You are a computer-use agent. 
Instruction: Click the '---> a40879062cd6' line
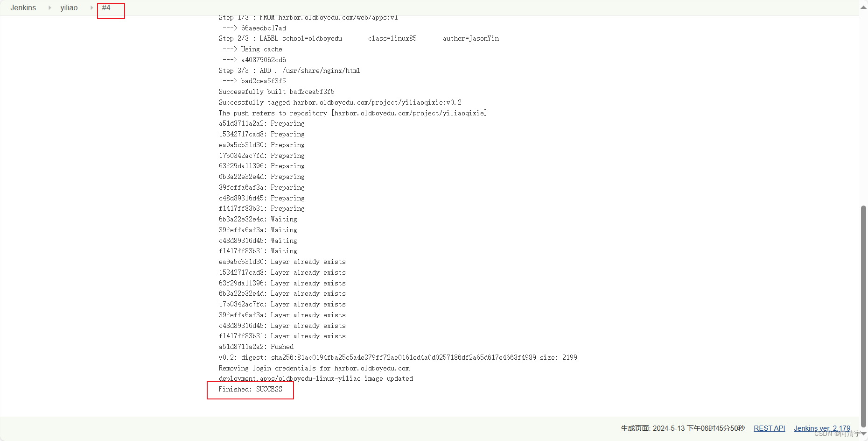coord(254,60)
